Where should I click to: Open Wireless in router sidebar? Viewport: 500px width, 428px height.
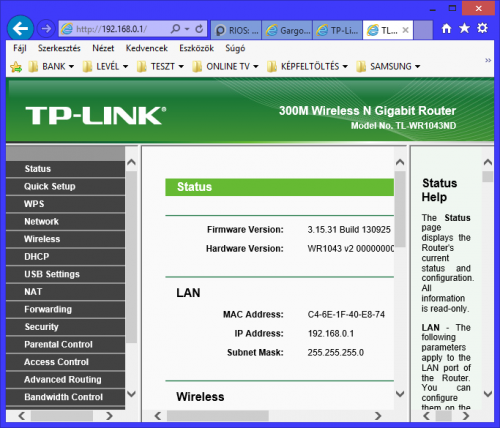click(x=65, y=239)
